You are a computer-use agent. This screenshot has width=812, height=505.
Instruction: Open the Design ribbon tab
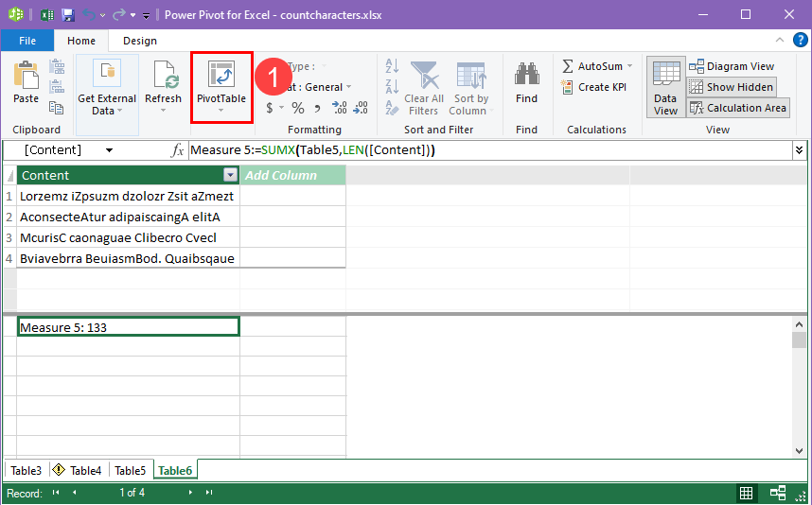[140, 41]
